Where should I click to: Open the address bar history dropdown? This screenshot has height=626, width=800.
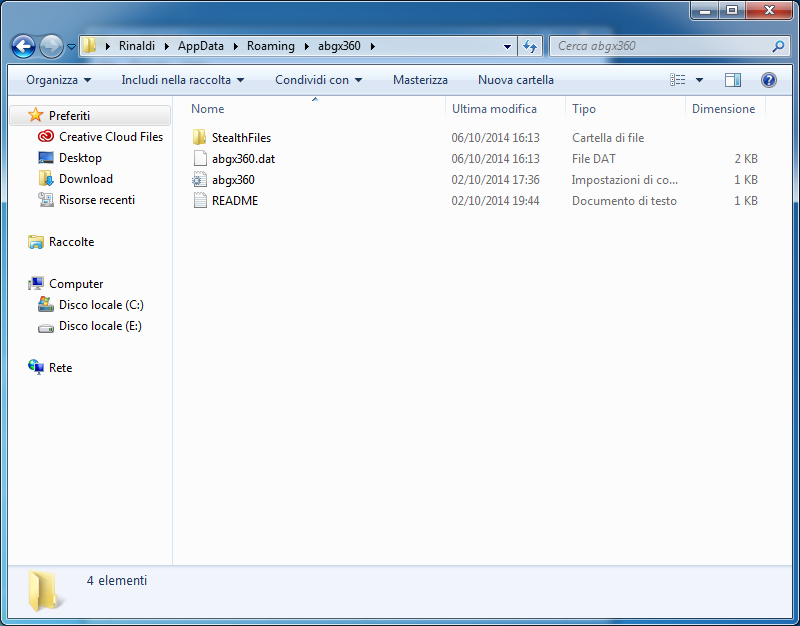507,46
